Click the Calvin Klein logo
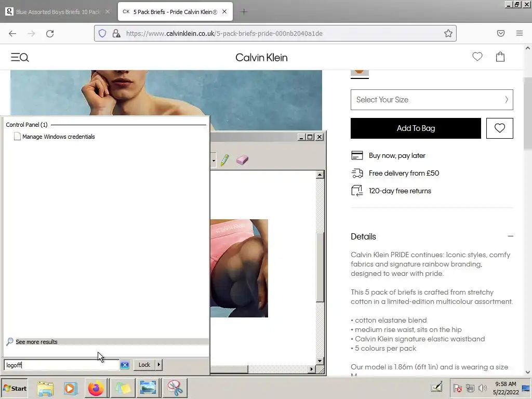Image resolution: width=532 pixels, height=399 pixels. pyautogui.click(x=261, y=58)
